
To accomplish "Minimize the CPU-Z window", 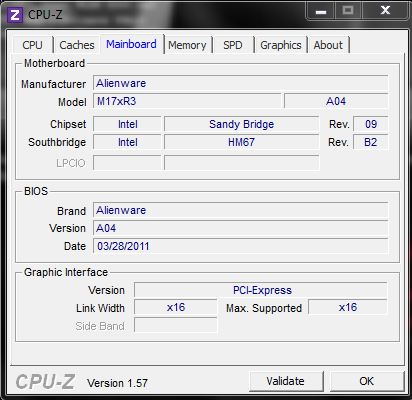I will (321, 12).
